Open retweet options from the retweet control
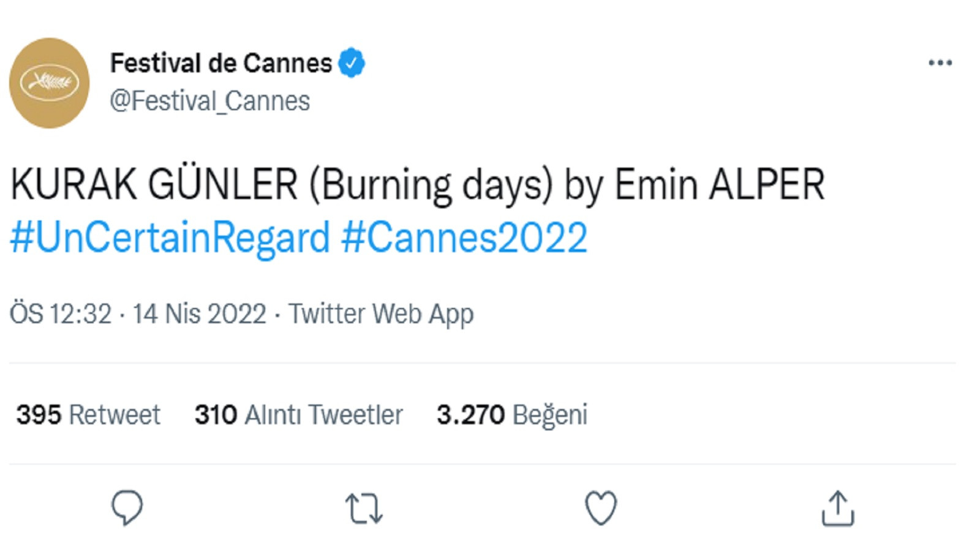Image resolution: width=980 pixels, height=551 pixels. pyautogui.click(x=363, y=507)
